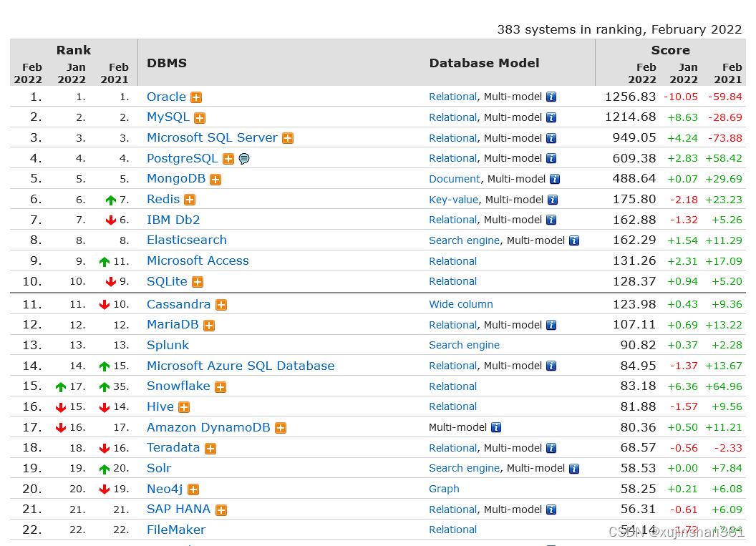Screen dimensions: 756x546
Task: Click the Search engine link in Elasticsearch's row
Action: 465,240
